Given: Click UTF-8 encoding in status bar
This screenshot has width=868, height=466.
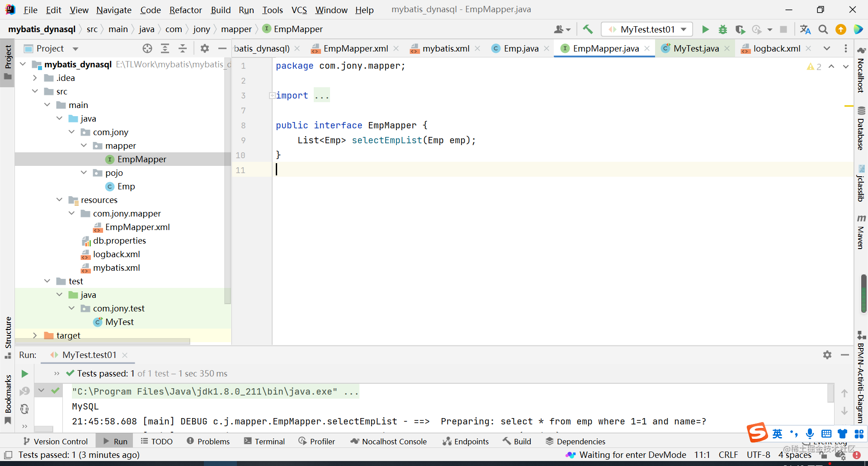Looking at the screenshot, I should [x=758, y=455].
